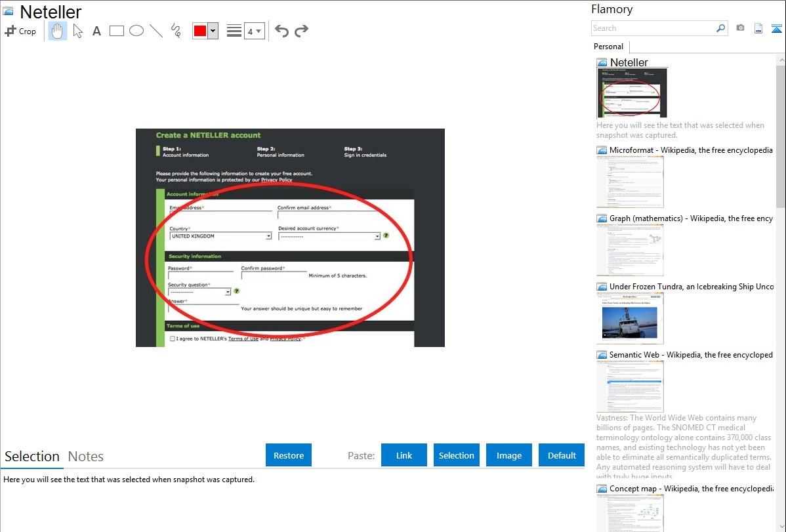Pick the ellipse shape tool
Viewport: 786px width, 532px height.
point(136,31)
